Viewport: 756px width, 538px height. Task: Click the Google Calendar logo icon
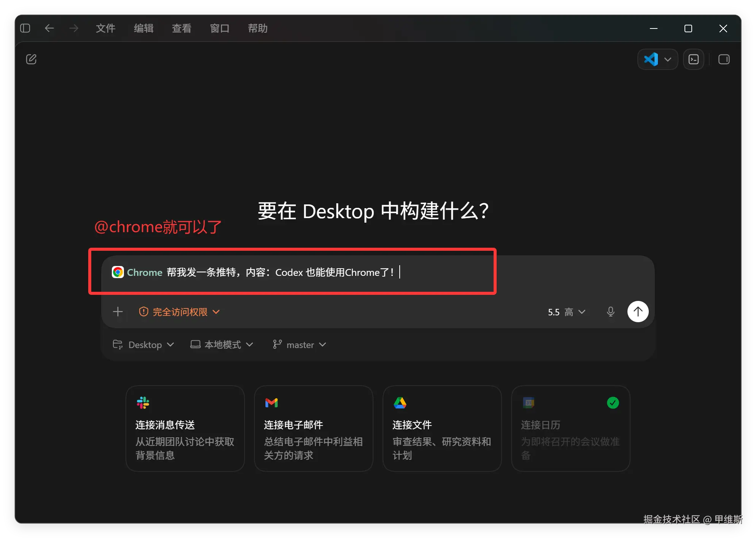529,403
